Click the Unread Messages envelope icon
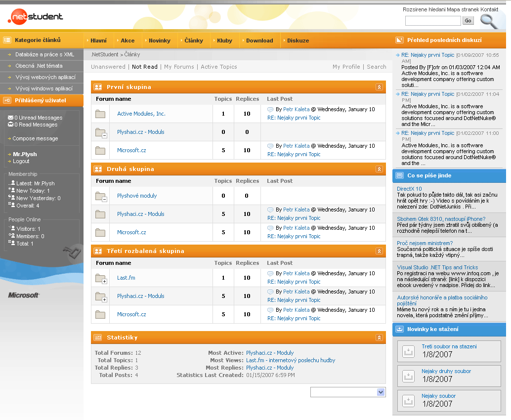Screen dimensions: 511x420 (10, 118)
